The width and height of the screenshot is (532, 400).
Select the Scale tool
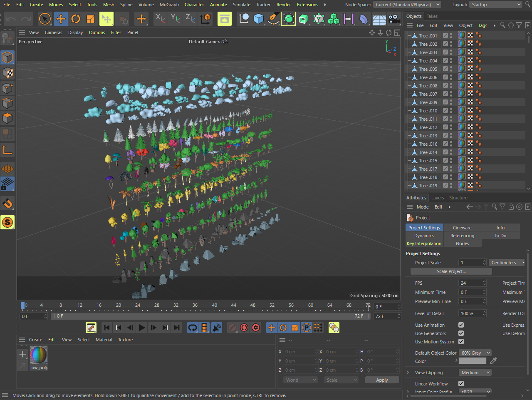(x=91, y=19)
